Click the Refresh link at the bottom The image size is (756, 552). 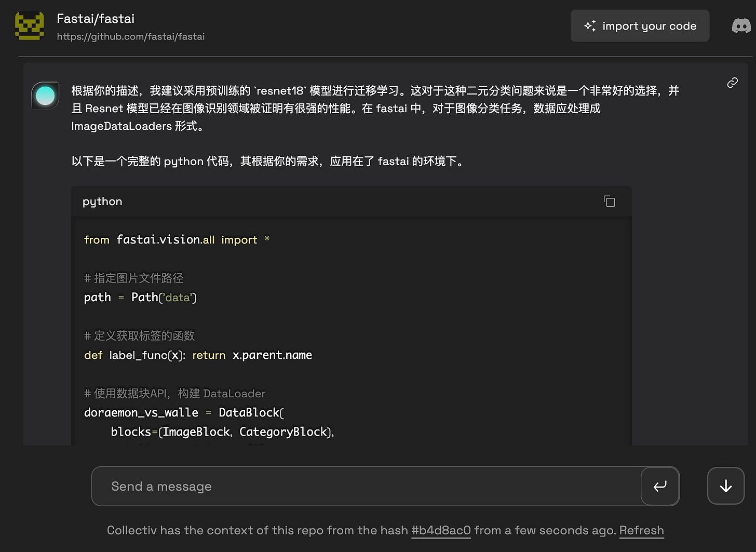[642, 530]
